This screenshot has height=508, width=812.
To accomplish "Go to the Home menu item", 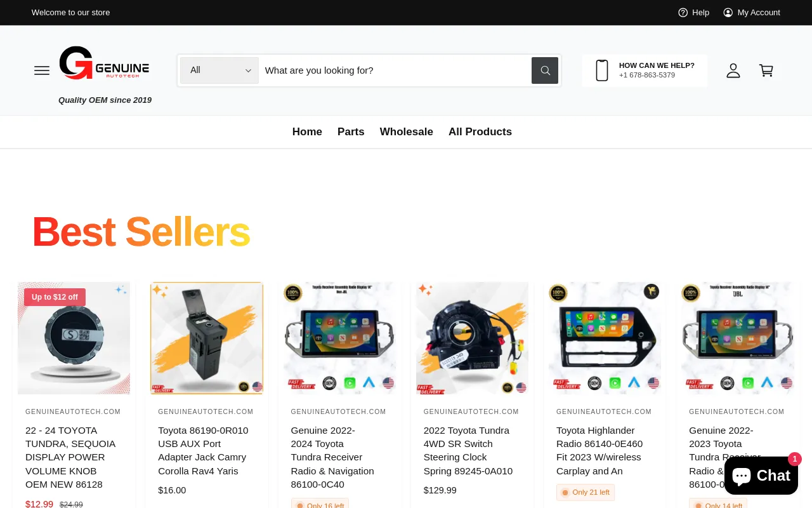I will point(307,132).
